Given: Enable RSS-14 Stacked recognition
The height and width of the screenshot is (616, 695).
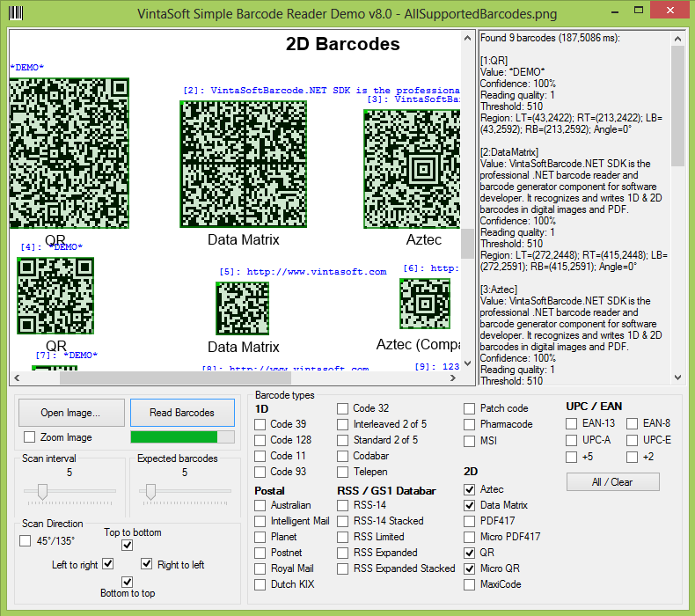Looking at the screenshot, I should [x=342, y=521].
